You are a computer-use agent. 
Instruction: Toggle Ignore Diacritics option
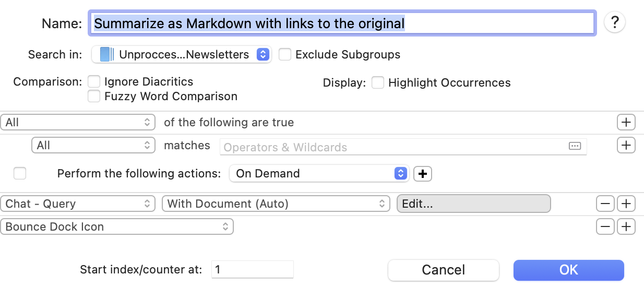point(94,82)
